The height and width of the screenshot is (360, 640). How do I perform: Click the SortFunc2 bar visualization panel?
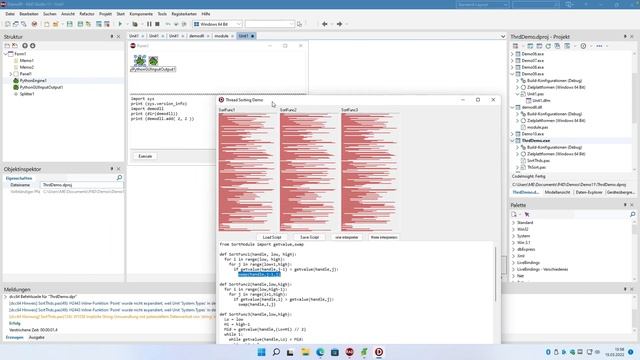coord(309,172)
